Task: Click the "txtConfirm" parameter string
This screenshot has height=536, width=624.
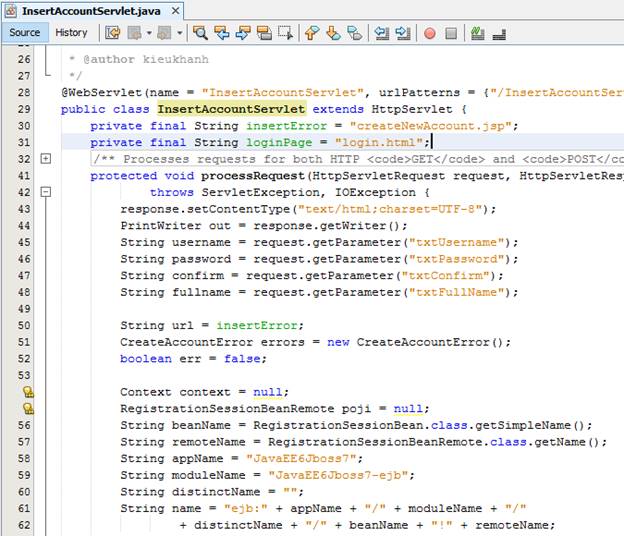Action: [448, 276]
